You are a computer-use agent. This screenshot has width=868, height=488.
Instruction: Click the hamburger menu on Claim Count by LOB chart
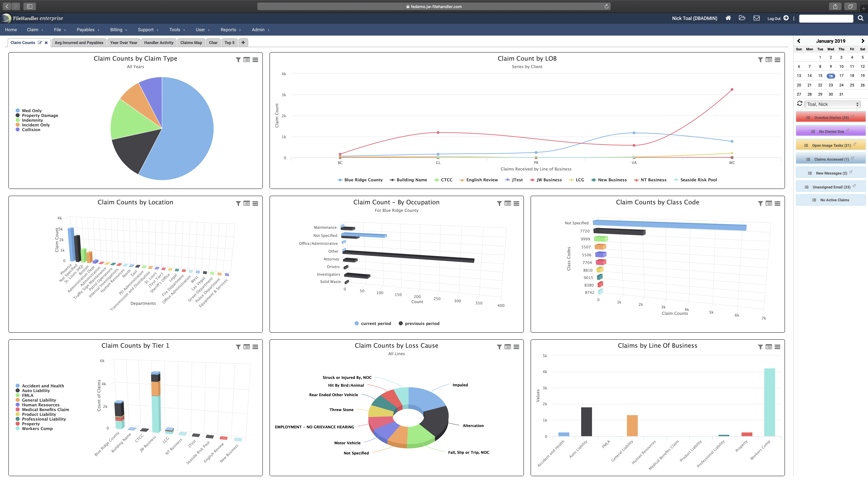[778, 60]
